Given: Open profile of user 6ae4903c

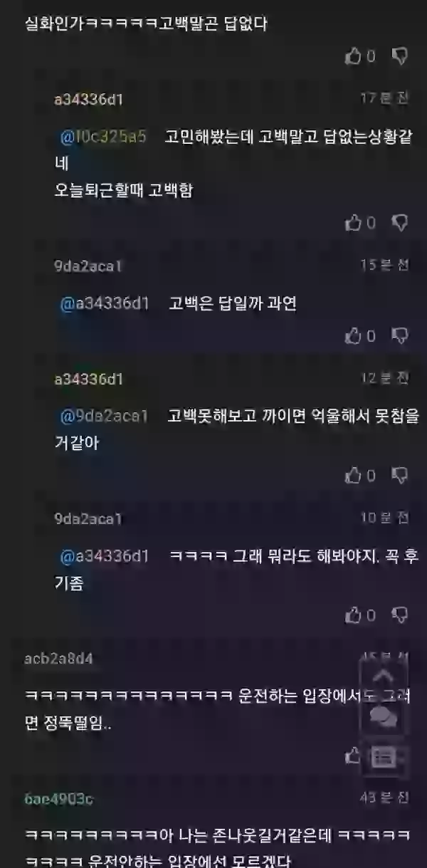Looking at the screenshot, I should click(x=58, y=799).
